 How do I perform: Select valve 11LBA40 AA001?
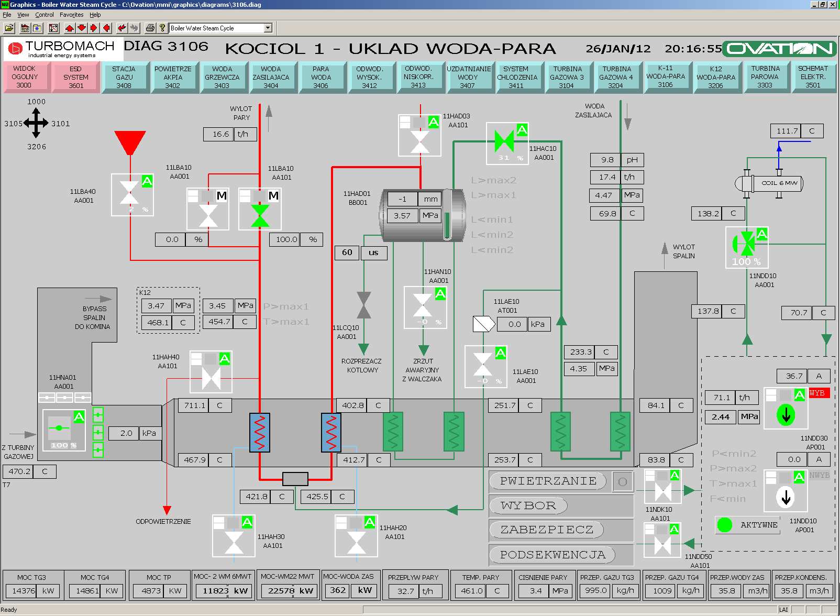[x=132, y=195]
